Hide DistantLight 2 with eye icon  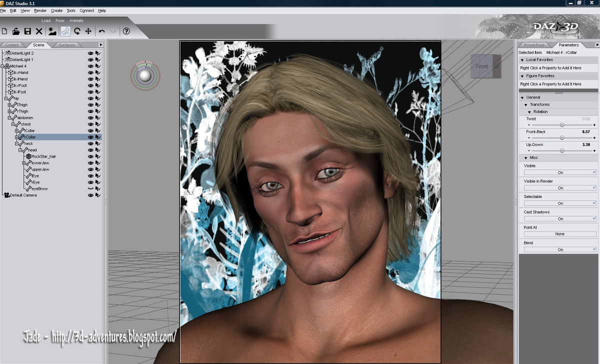coord(91,53)
